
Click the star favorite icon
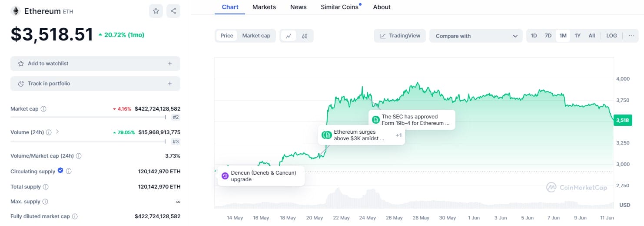[x=156, y=11]
